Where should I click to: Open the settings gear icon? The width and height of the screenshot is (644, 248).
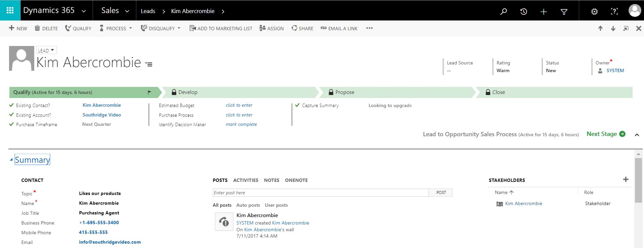tap(594, 11)
